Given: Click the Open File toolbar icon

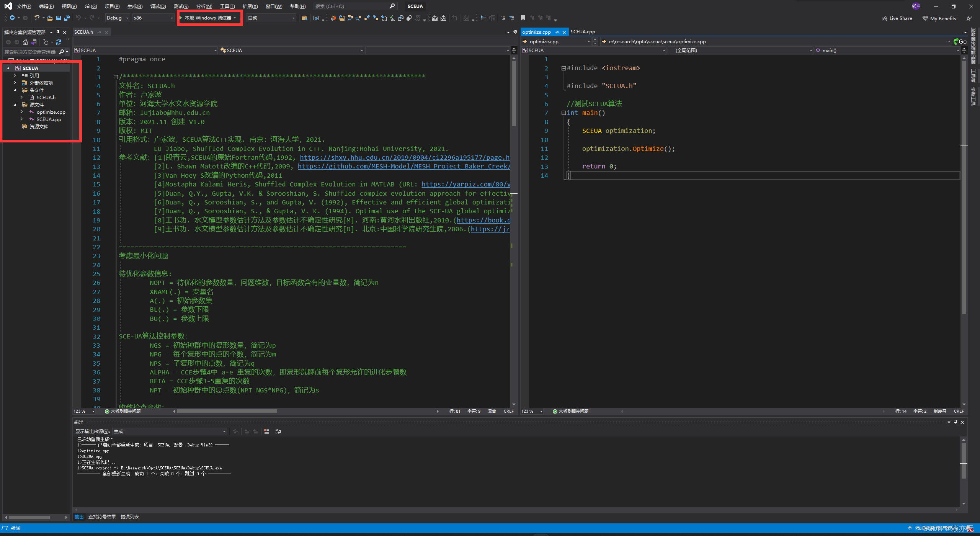Looking at the screenshot, I should (50, 18).
